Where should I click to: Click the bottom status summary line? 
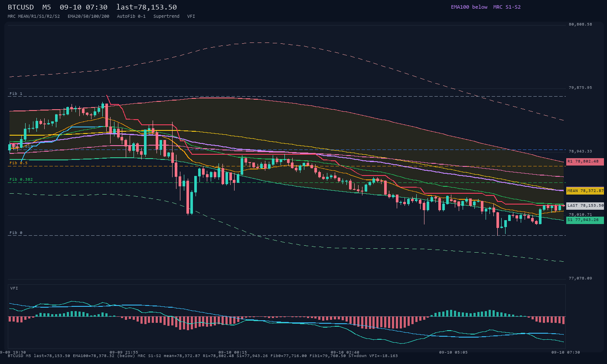pyautogui.click(x=203, y=356)
